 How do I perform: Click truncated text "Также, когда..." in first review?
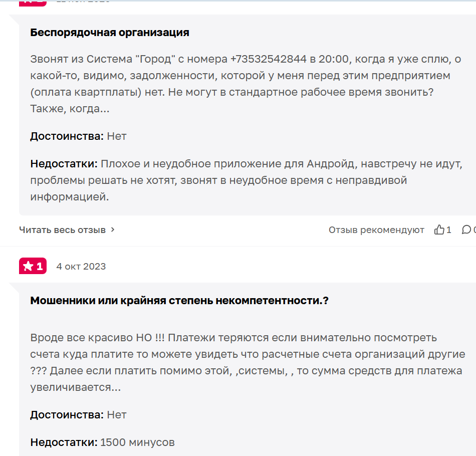tap(70, 109)
